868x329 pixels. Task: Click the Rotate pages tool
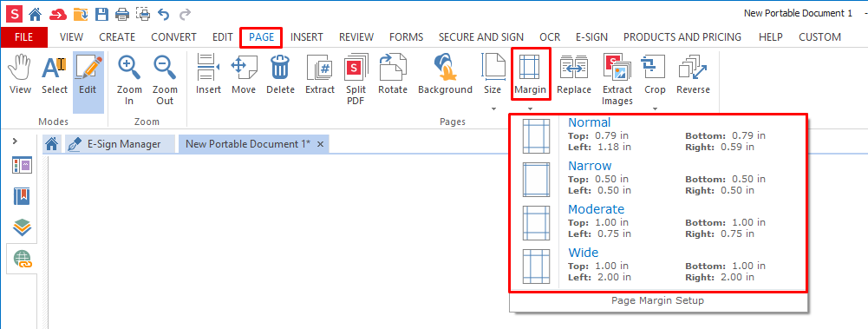point(393,74)
